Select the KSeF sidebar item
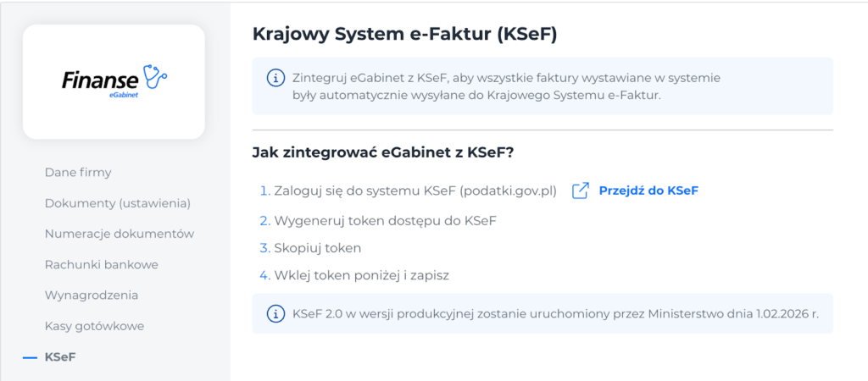 [60, 357]
